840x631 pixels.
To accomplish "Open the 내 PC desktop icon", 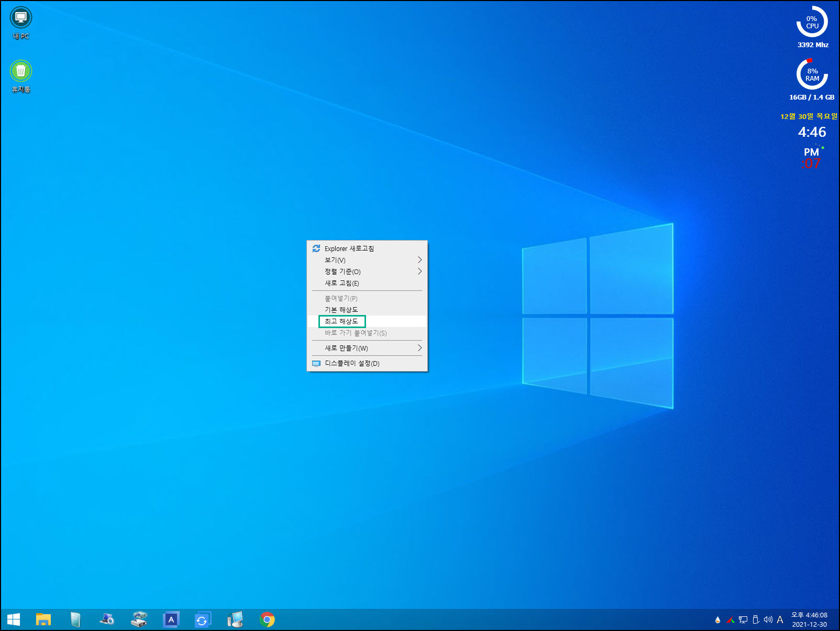I will [21, 23].
